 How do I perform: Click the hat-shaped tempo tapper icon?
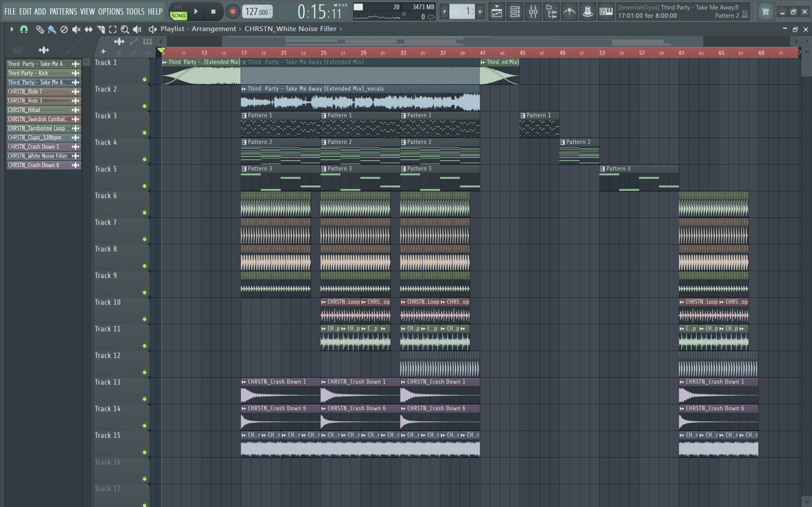click(x=587, y=11)
